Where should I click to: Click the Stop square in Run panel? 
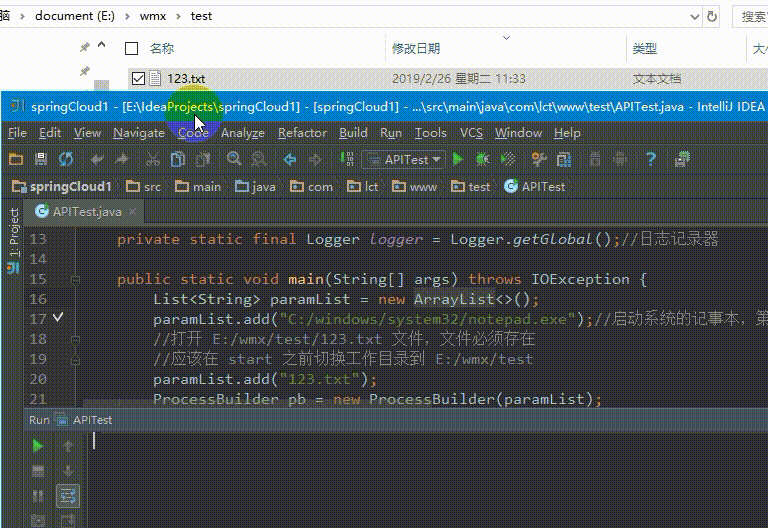38,471
